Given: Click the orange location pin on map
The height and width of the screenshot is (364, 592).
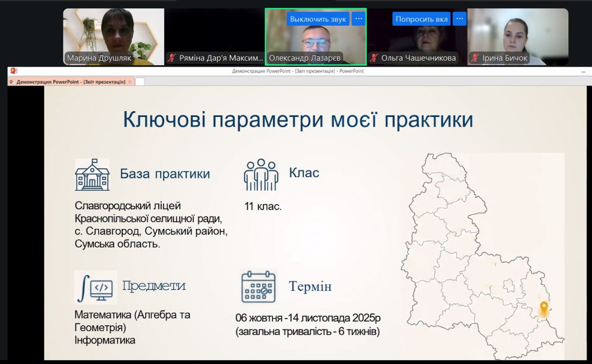Looking at the screenshot, I should pyautogui.click(x=544, y=308).
